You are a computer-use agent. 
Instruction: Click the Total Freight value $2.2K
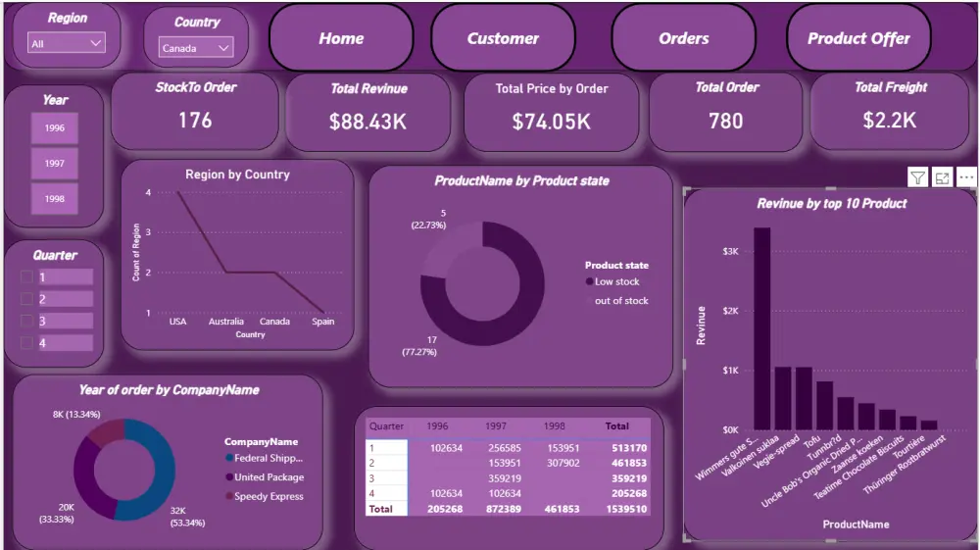[x=890, y=120]
